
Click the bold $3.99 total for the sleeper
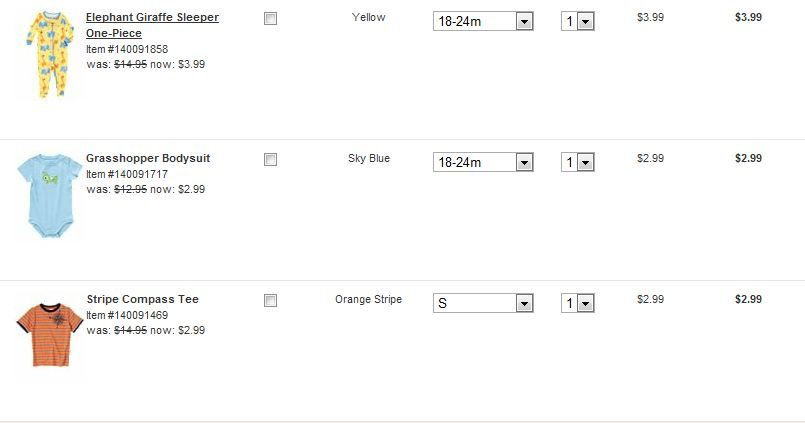click(748, 17)
